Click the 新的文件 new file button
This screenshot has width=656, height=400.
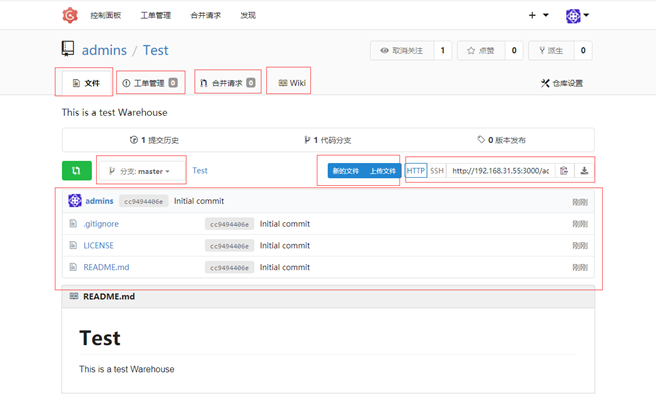tap(346, 171)
